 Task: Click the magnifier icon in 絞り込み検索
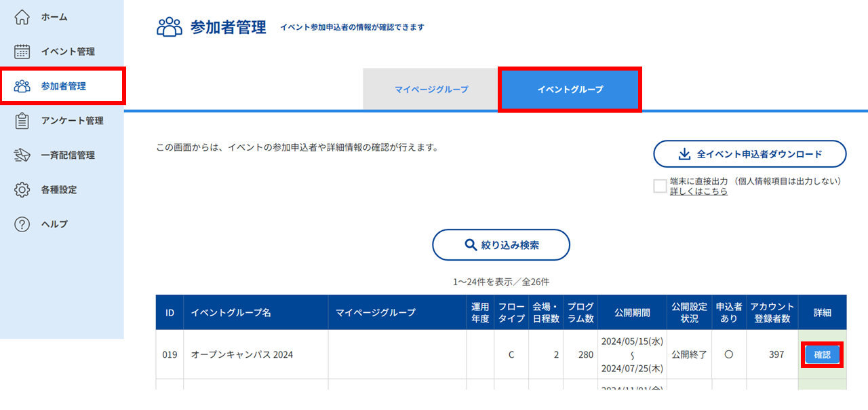[471, 245]
